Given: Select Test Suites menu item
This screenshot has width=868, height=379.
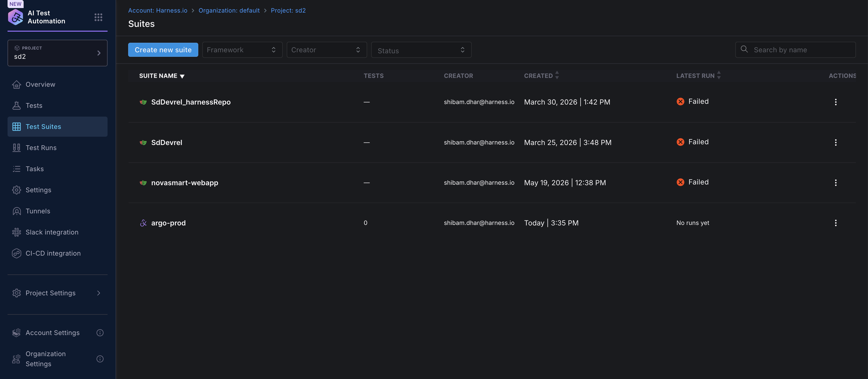Looking at the screenshot, I should click(58, 127).
